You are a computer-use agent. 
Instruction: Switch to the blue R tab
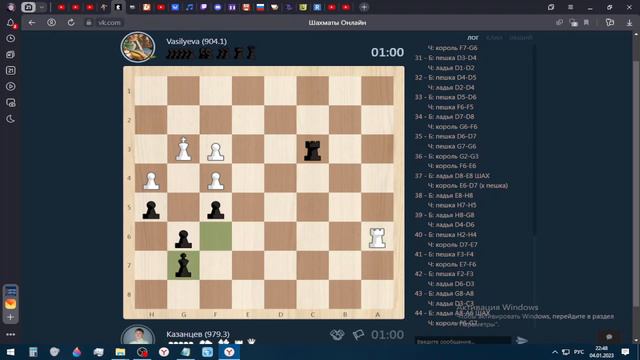pyautogui.click(x=317, y=7)
